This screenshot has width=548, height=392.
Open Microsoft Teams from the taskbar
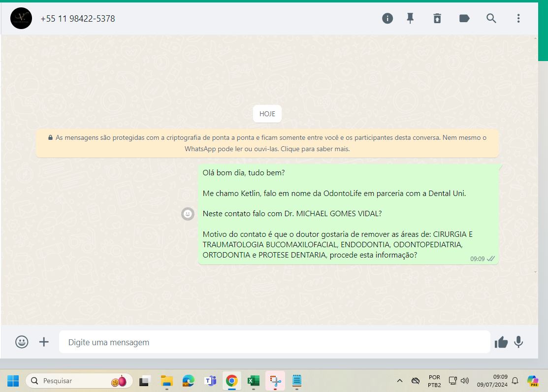pos(210,381)
